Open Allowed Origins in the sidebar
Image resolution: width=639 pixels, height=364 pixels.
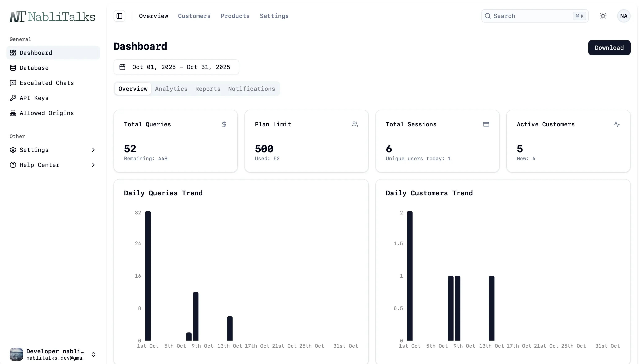47,113
